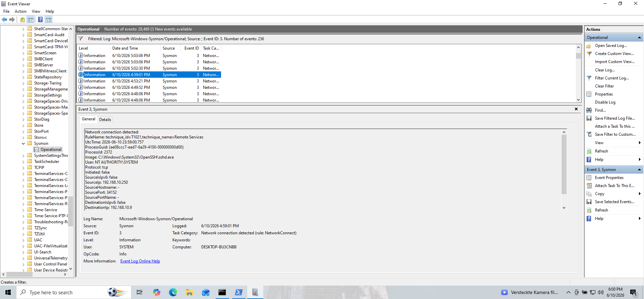644x299 pixels.
Task: Click the Filter Current Log funnel icon
Action: pyautogui.click(x=589, y=78)
